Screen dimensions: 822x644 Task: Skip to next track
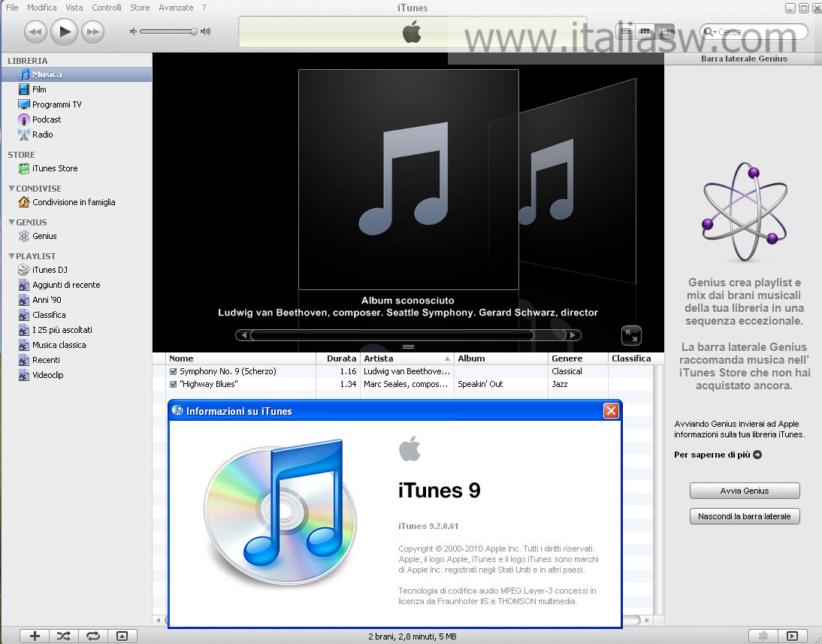[x=93, y=32]
